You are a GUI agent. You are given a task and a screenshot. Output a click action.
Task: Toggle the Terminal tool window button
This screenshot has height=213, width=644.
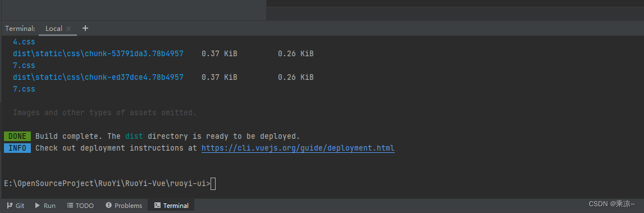[171, 206]
